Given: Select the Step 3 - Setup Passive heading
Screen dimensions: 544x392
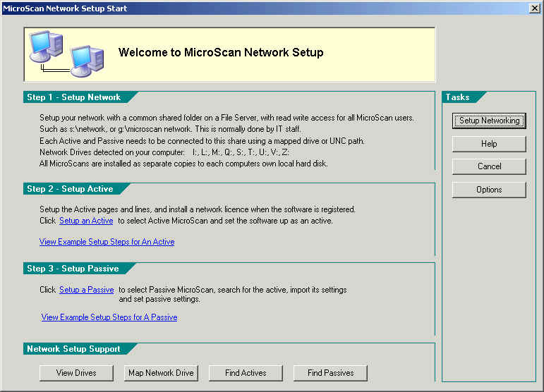Looking at the screenshot, I should pyautogui.click(x=73, y=269).
